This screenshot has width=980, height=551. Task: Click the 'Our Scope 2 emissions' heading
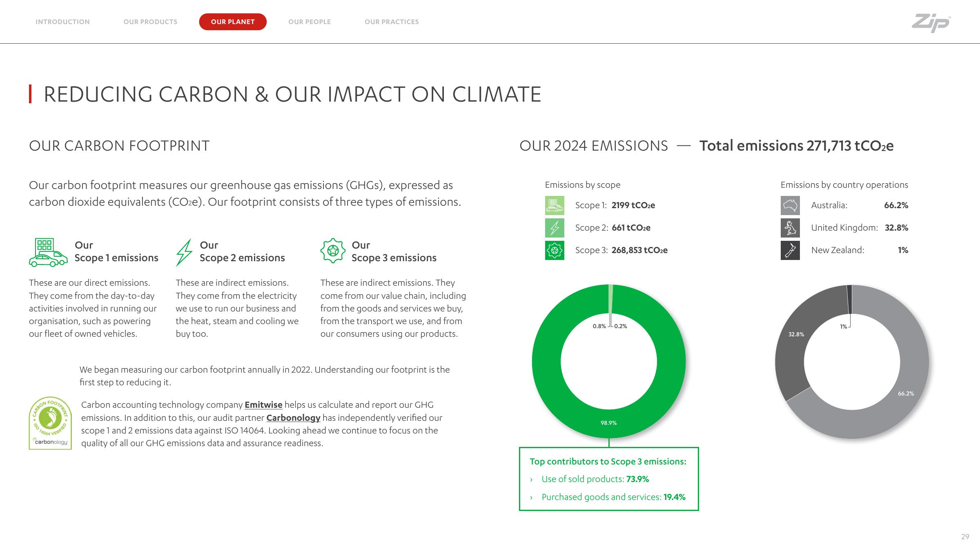pyautogui.click(x=242, y=251)
